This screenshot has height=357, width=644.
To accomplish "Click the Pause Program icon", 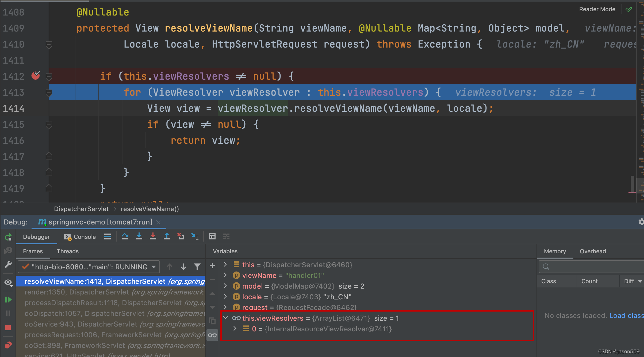I will [8, 313].
